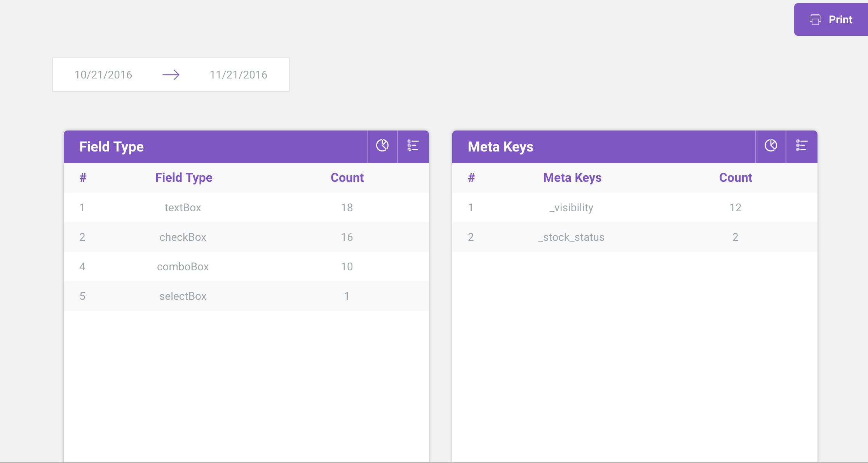Edit the start date 10/21/2016
The height and width of the screenshot is (463, 868).
coord(103,75)
